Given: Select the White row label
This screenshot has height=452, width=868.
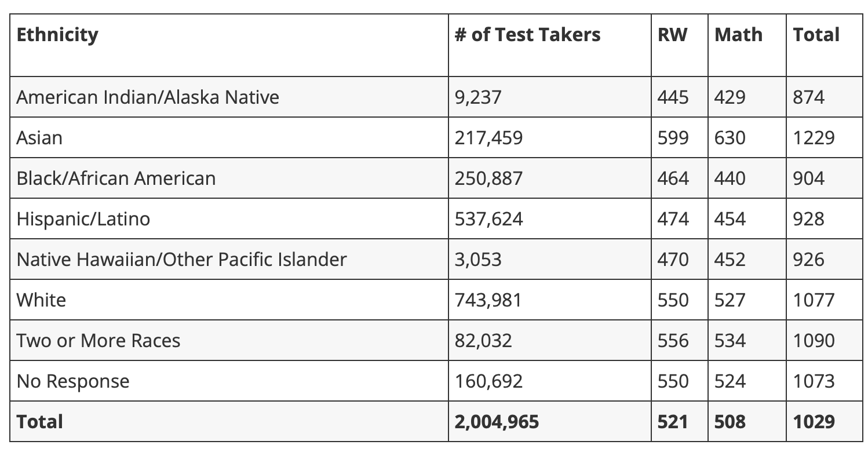Looking at the screenshot, I should click(41, 300).
